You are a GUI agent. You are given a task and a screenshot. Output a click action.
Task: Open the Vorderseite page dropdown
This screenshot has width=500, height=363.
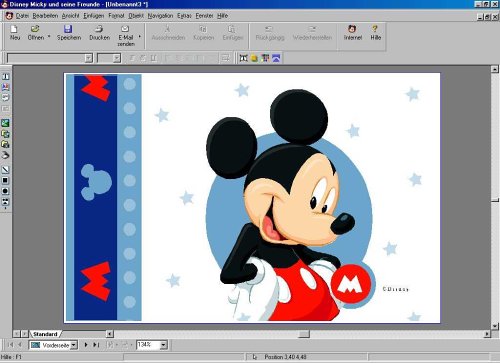74,345
